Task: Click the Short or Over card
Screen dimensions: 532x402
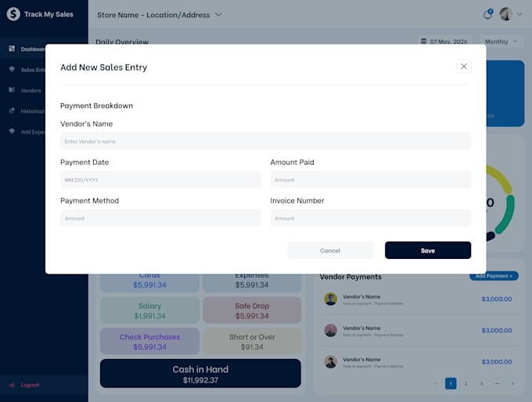Action: pos(252,341)
